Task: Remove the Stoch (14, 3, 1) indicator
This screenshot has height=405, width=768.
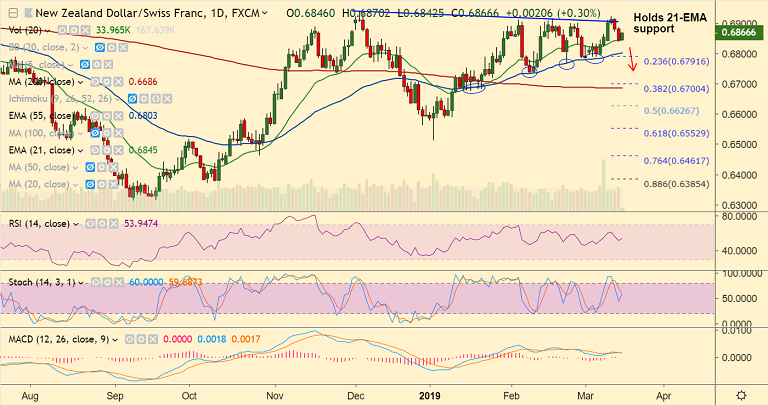Action: [119, 283]
